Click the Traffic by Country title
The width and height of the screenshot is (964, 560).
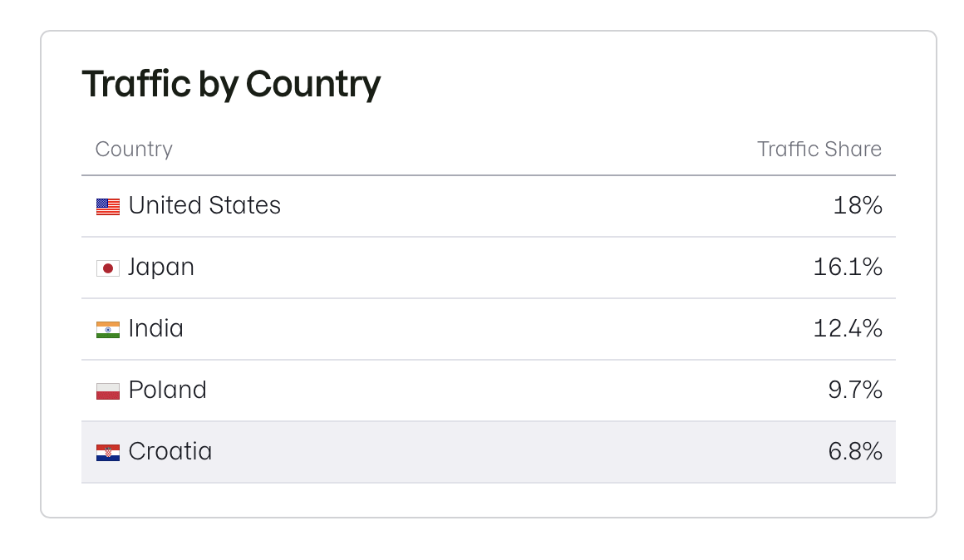231,84
